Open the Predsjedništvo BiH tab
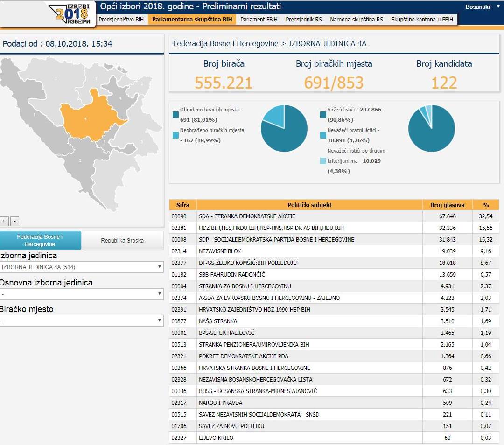Screen dimensions: 504x445 point(121,20)
